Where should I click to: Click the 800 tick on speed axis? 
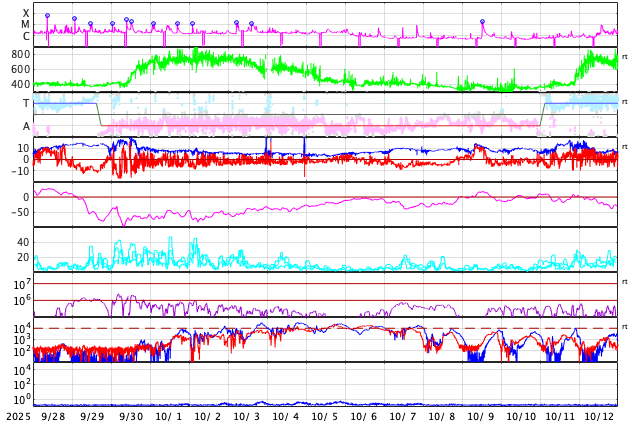[21, 54]
